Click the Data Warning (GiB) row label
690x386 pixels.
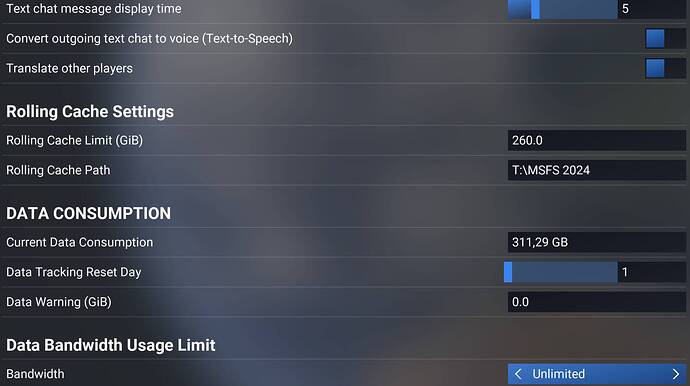coord(59,302)
